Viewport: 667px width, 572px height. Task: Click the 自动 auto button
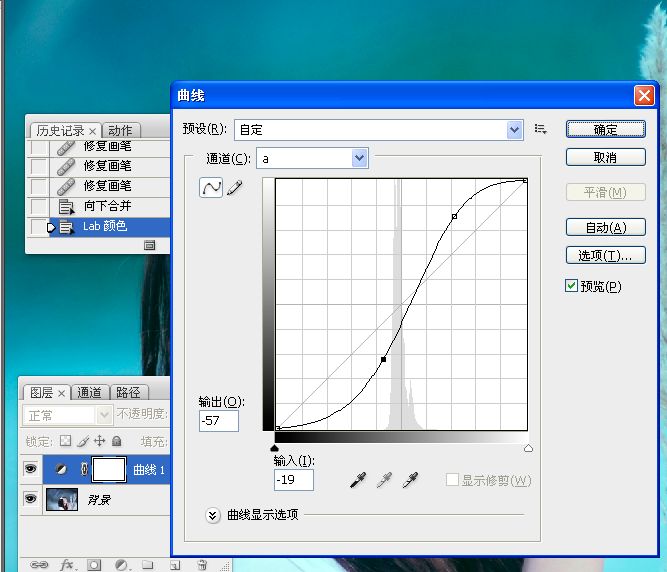pos(605,227)
